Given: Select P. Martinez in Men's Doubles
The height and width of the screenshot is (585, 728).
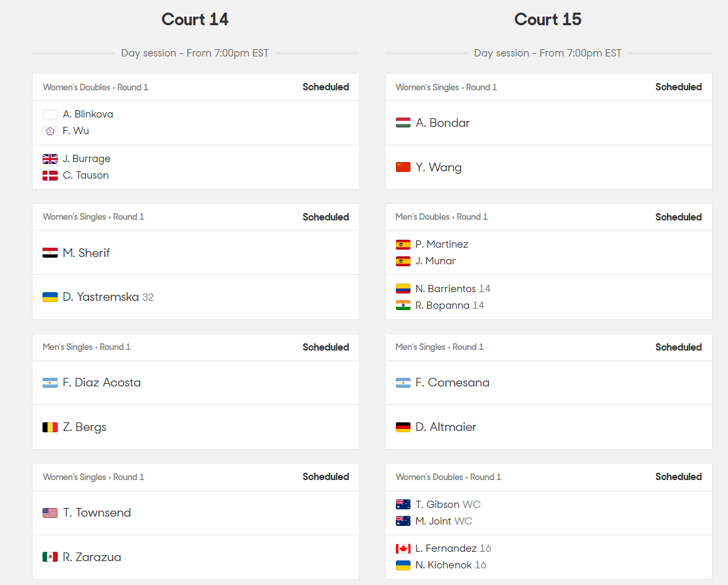Looking at the screenshot, I should click(442, 244).
